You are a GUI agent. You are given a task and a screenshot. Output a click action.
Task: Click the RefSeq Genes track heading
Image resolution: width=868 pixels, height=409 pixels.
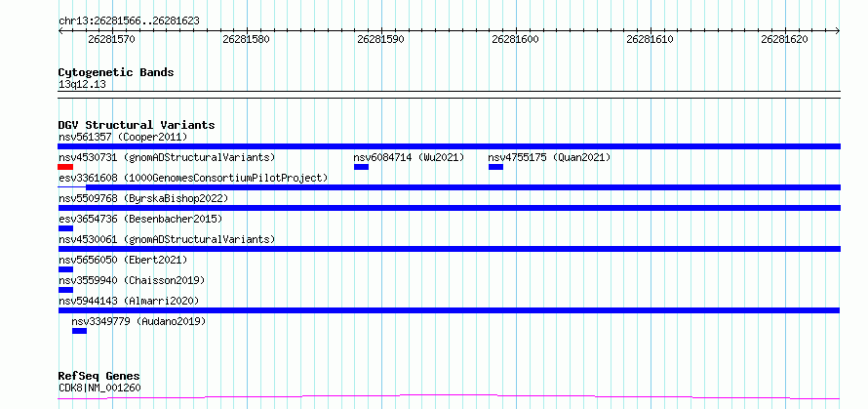click(99, 377)
